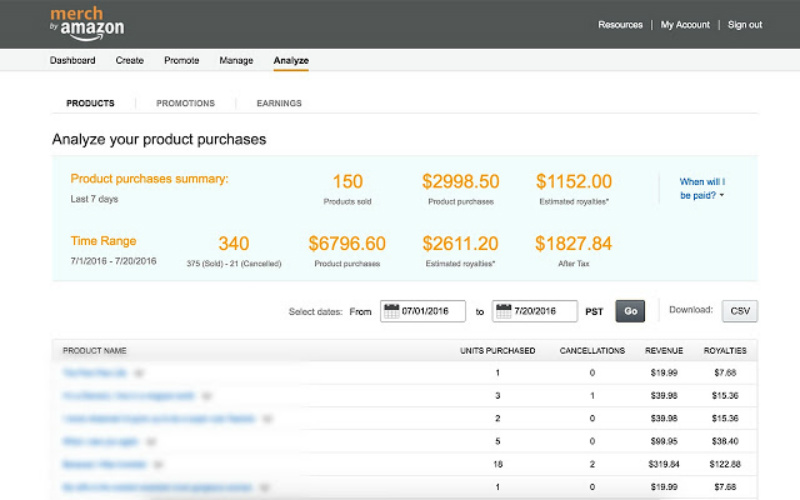Select the Analyze menu item
800x500 pixels.
coord(291,61)
